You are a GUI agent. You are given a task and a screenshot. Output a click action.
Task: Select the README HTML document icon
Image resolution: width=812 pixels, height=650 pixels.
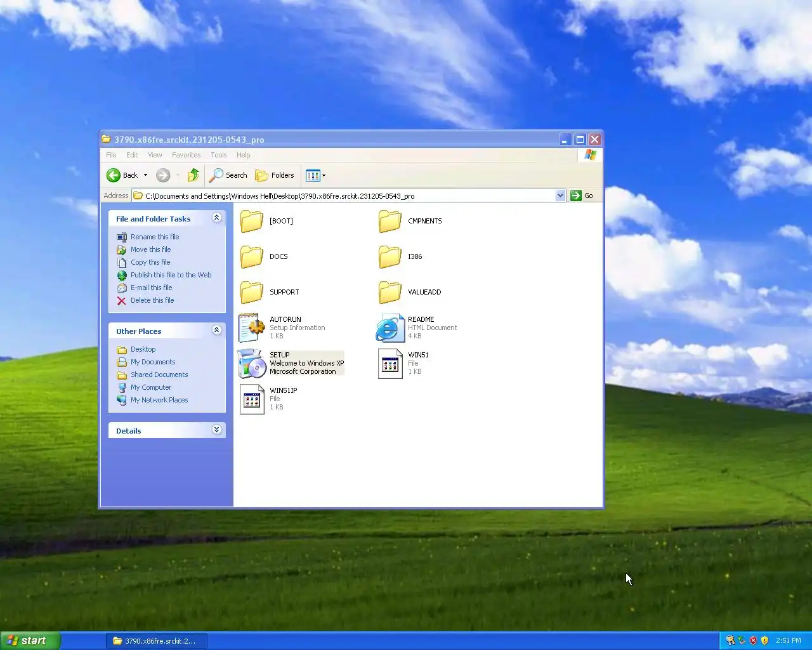pos(390,328)
